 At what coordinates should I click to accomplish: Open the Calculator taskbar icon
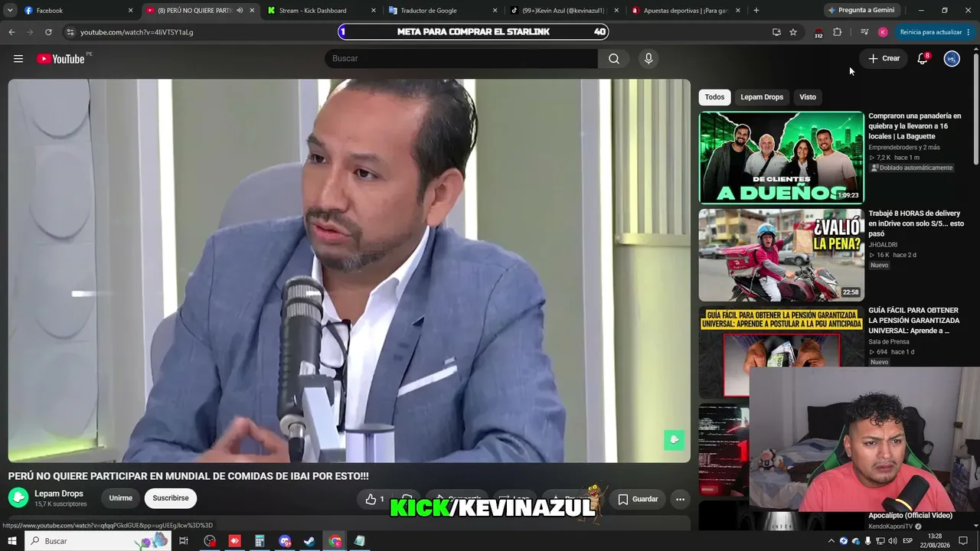coord(260,541)
